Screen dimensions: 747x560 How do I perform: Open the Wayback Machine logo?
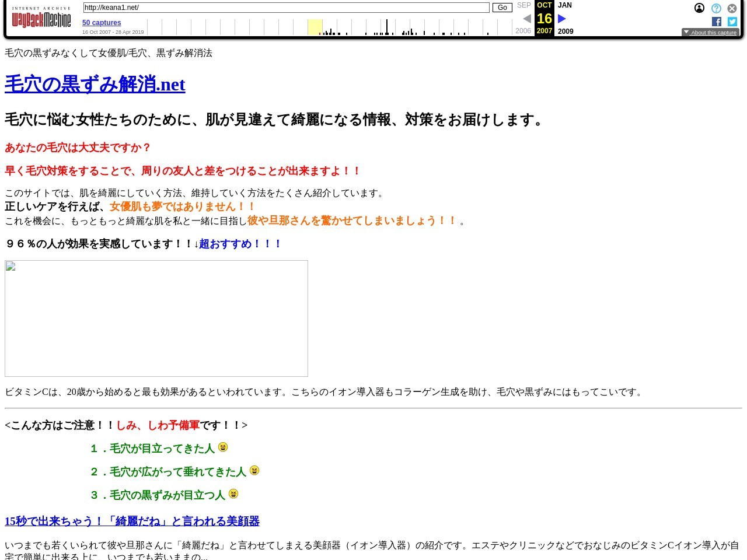[x=41, y=18]
